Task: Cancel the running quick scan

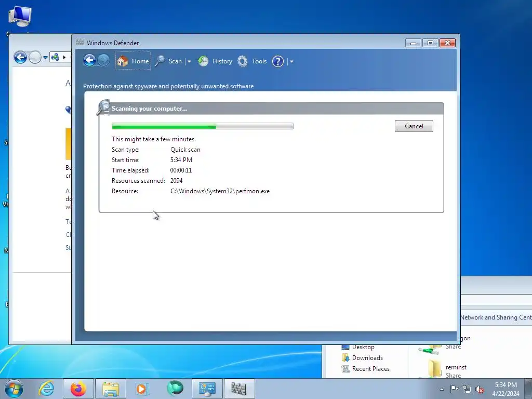Action: click(414, 126)
